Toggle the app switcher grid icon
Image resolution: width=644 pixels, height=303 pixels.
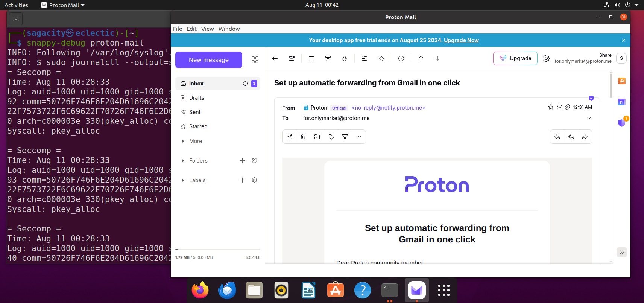tap(255, 60)
